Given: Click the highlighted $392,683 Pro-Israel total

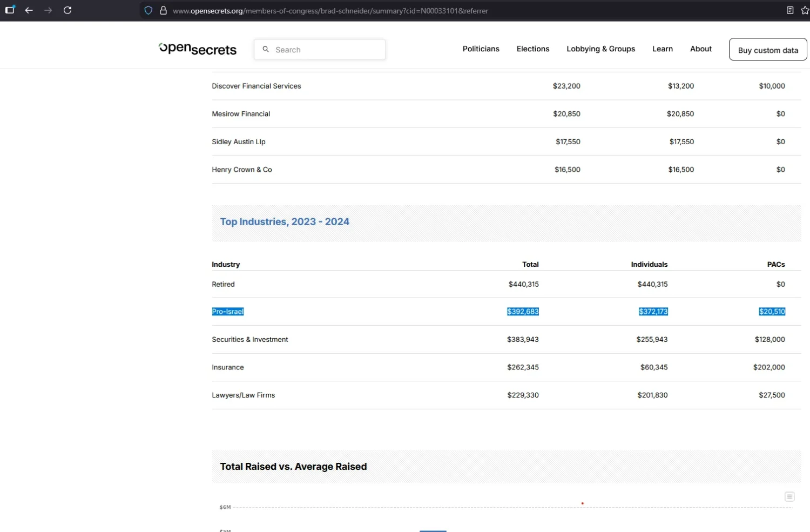Looking at the screenshot, I should coord(523,312).
